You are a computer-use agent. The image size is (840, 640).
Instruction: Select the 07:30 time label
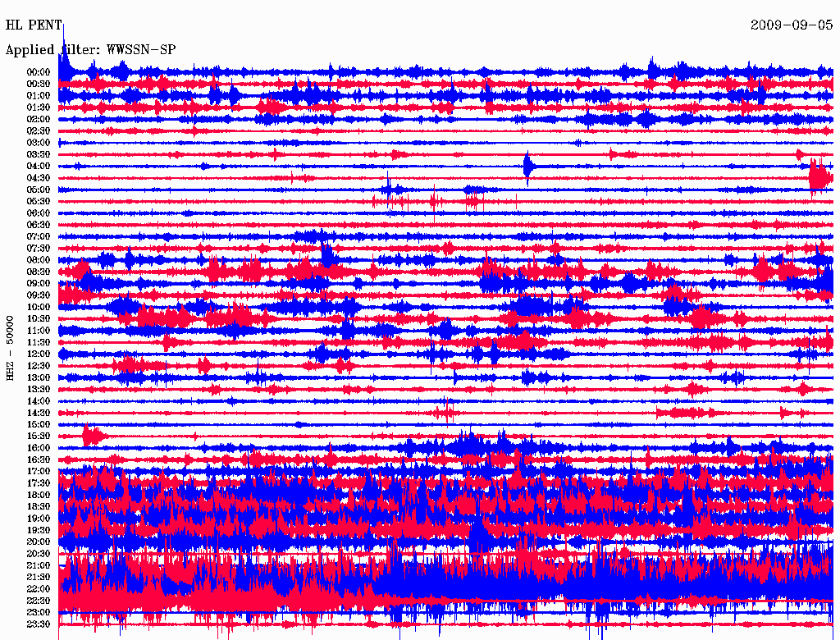click(38, 249)
